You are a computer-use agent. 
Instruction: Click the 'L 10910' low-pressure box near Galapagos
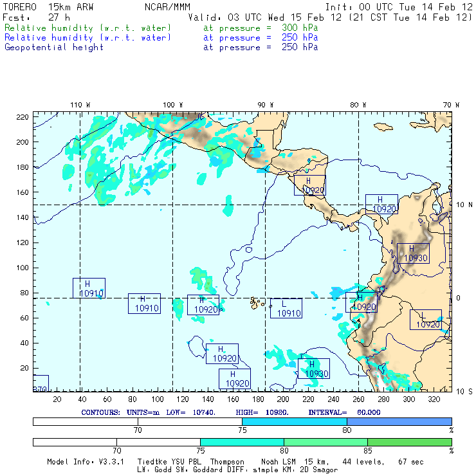tap(286, 308)
